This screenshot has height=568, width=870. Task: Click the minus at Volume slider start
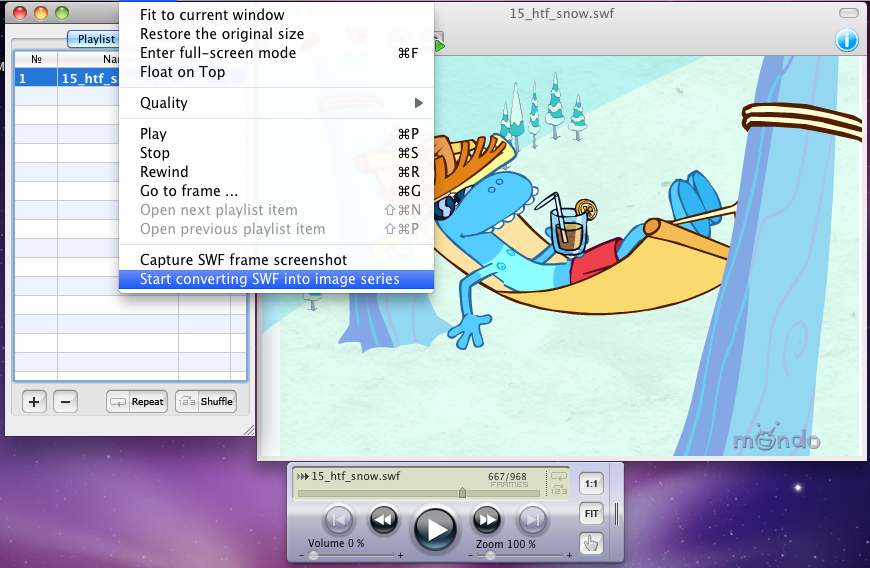pyautogui.click(x=302, y=555)
